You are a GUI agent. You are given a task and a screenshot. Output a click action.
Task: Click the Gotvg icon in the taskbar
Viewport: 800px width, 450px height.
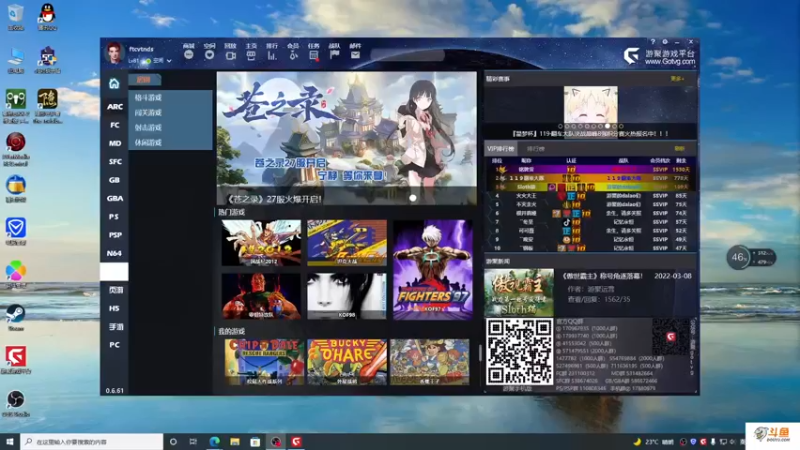point(296,442)
